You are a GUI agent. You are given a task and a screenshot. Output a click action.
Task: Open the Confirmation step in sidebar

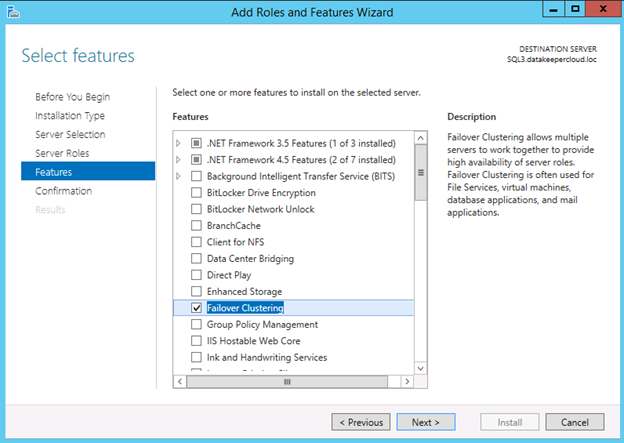[63, 191]
